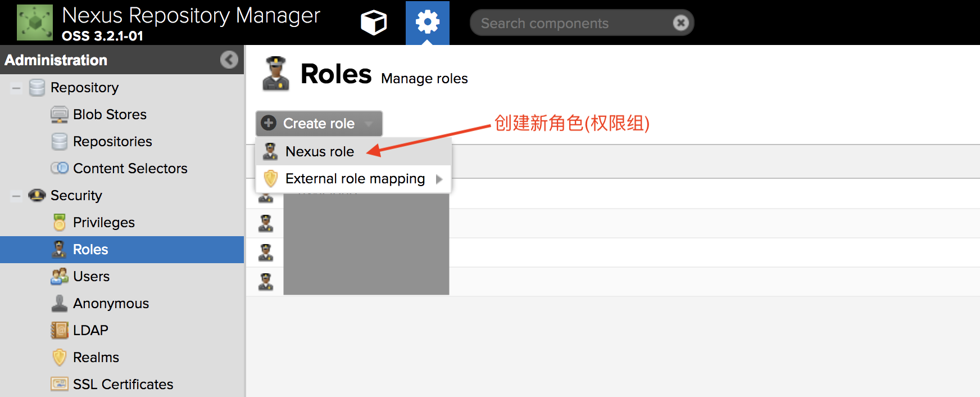Click the Roles officer icon in sidebar
Screen dimensions: 980x397
59,249
